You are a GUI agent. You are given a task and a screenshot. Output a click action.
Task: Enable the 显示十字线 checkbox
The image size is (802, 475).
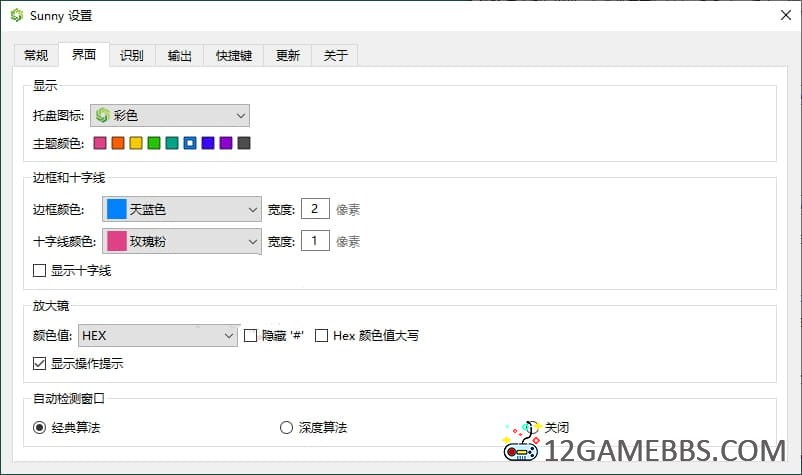point(40,270)
